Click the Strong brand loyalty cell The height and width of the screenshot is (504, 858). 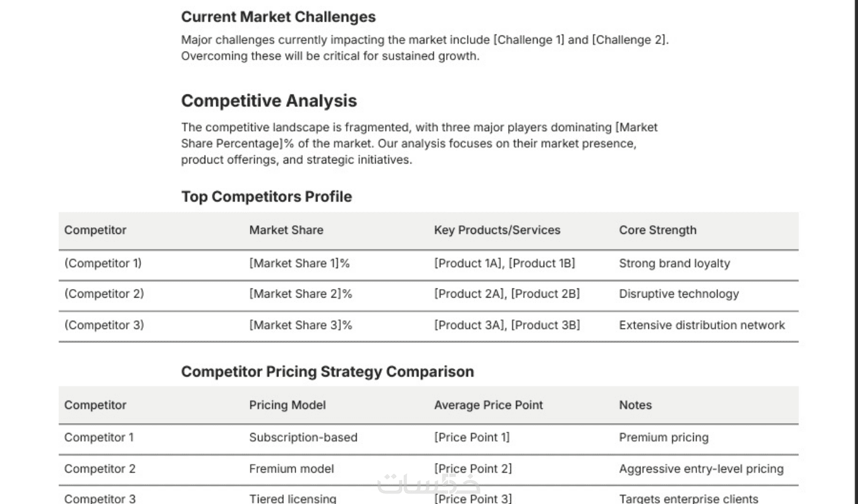point(674,263)
